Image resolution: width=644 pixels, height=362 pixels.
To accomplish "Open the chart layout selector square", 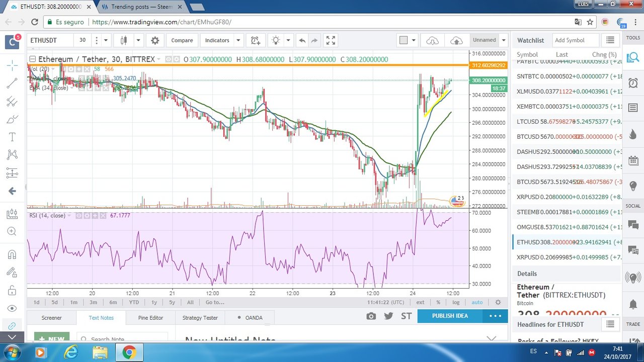I will point(404,40).
